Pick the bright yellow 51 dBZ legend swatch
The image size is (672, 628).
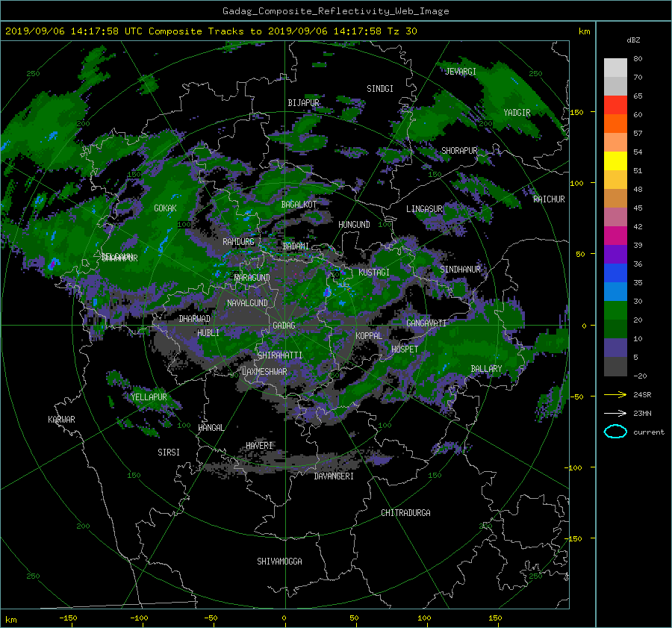pos(615,161)
